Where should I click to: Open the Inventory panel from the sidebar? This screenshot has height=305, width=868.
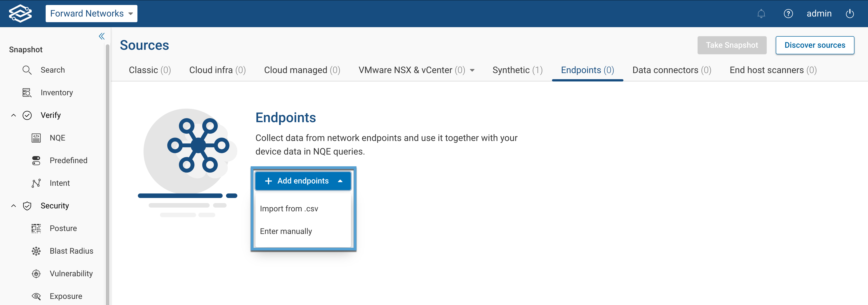[x=27, y=92]
